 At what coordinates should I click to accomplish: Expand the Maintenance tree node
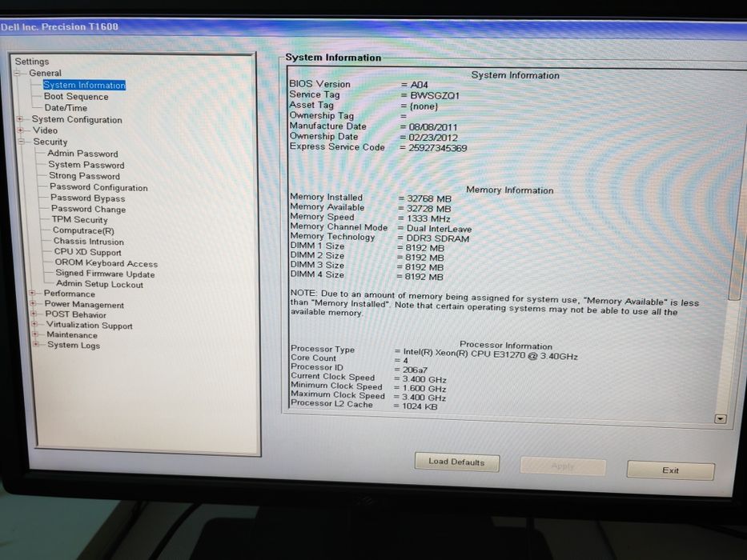(35, 334)
